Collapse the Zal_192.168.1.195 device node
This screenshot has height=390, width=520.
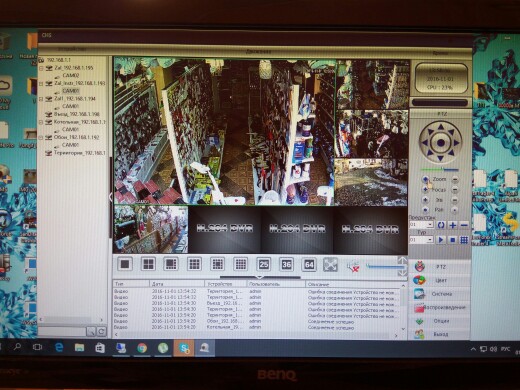pyautogui.click(x=41, y=68)
